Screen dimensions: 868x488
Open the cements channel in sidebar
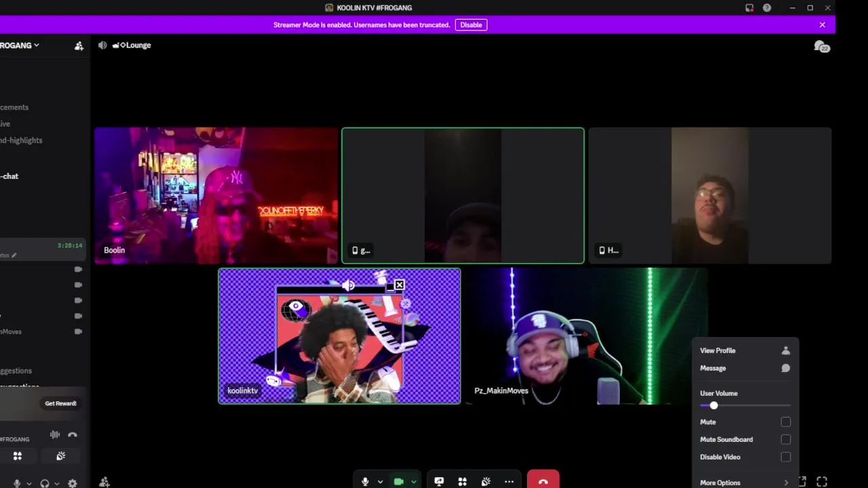(x=14, y=107)
